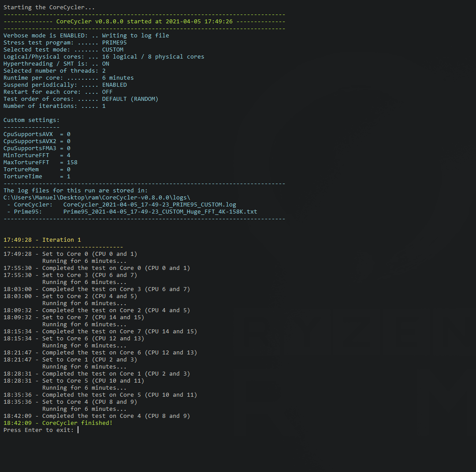Click "Completed the test on Core 7" line
This screenshot has height=472, width=476.
[100, 332]
